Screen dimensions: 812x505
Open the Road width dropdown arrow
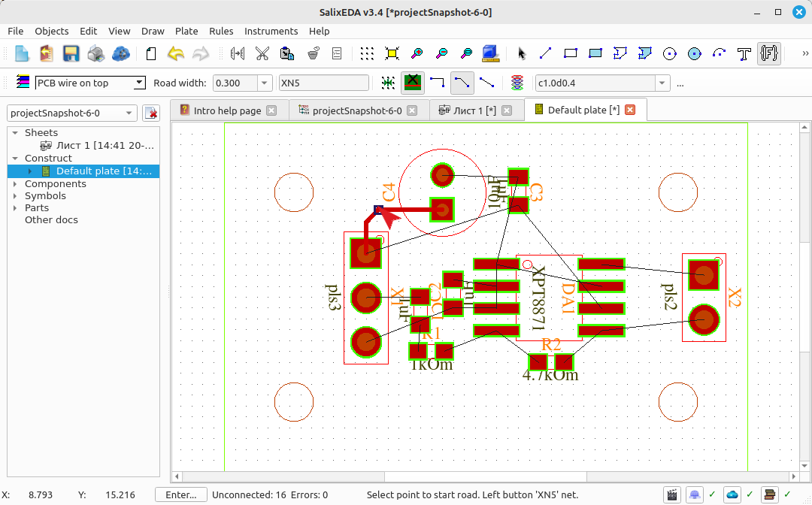pyautogui.click(x=265, y=83)
